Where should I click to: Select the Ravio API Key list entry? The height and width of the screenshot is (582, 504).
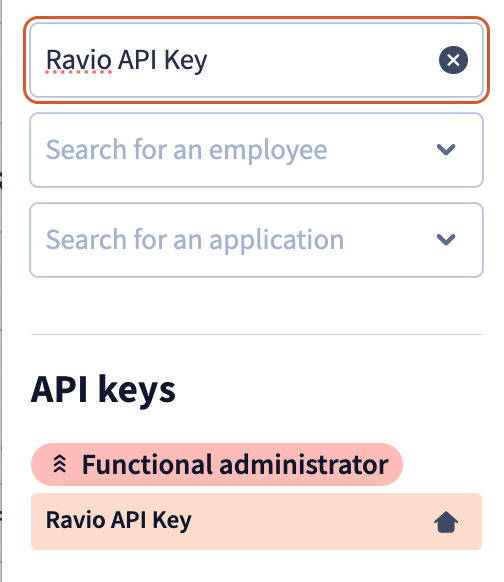coord(256,521)
